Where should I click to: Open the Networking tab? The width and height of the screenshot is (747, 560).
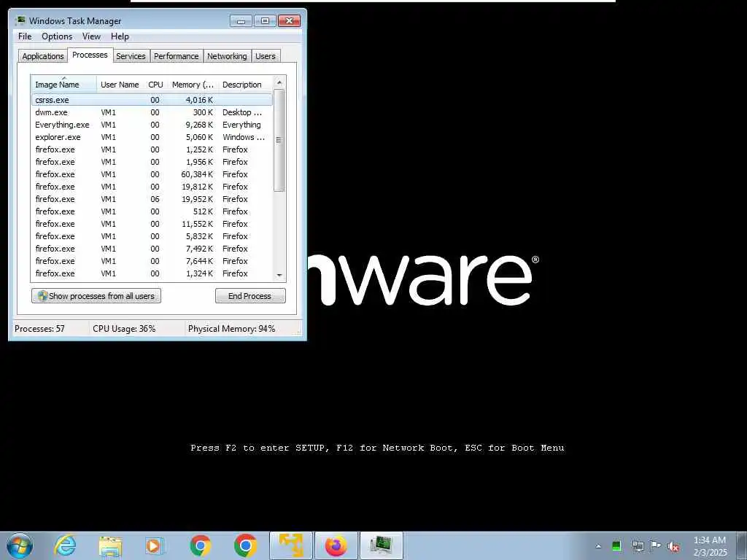[x=227, y=56]
